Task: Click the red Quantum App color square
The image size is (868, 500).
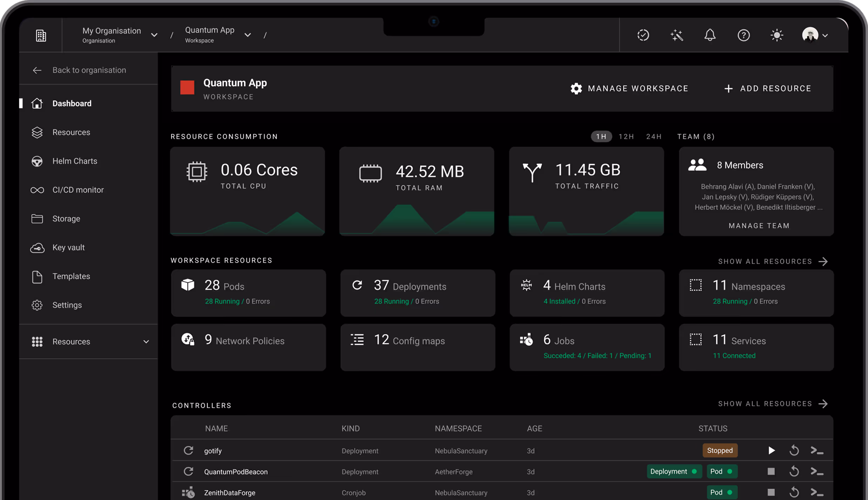Action: [187, 88]
